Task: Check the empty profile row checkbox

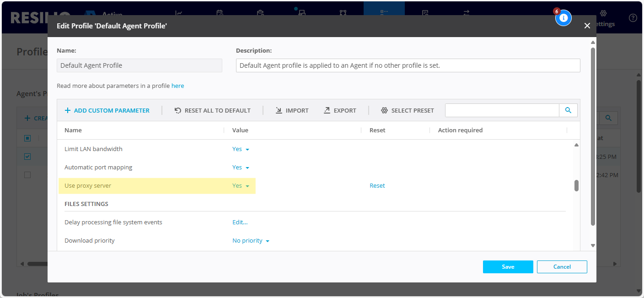Action: pos(27,174)
